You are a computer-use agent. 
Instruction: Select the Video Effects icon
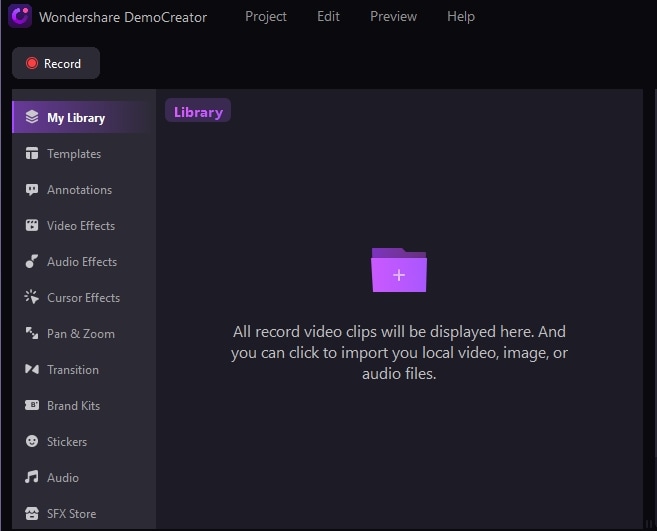[x=32, y=225]
